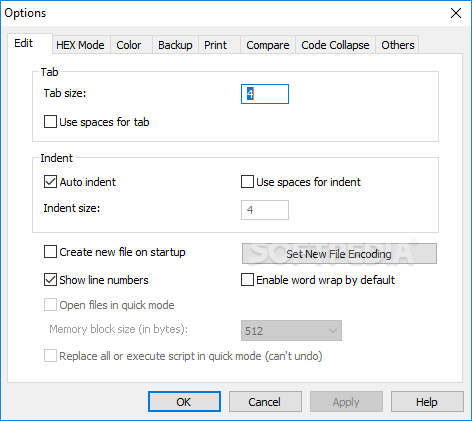Viewport: 472px width, 421px height.
Task: Enable Use spaces for indent
Action: [x=247, y=182]
